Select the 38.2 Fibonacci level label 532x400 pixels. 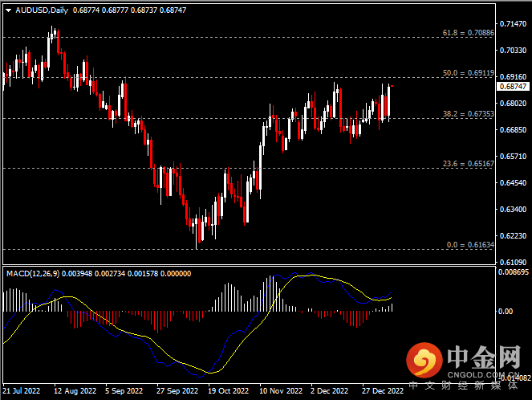467,114
